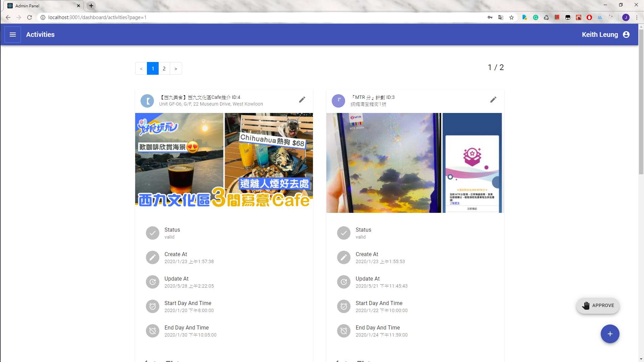Screen dimensions: 644x362
Task: Click previous page arrow in pagination
Action: tap(141, 68)
